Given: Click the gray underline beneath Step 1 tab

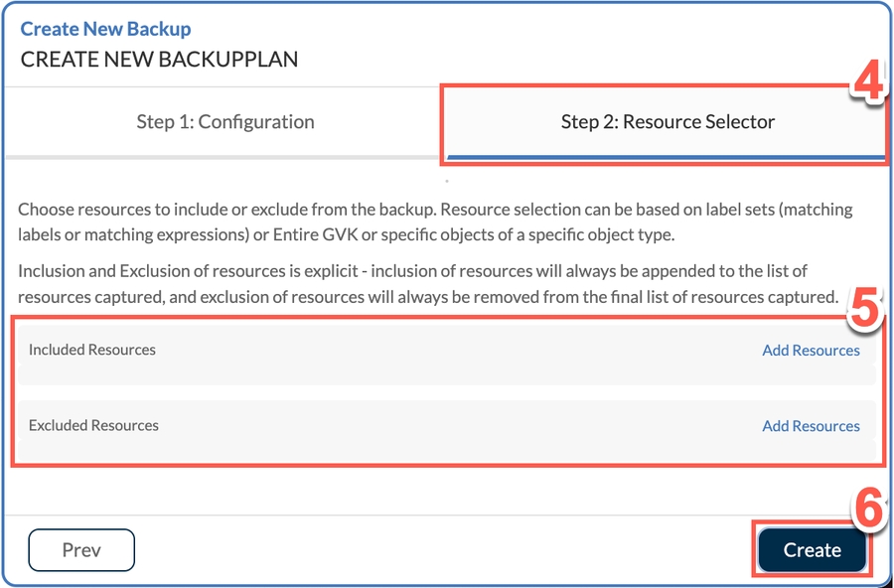Looking at the screenshot, I should tap(225, 156).
